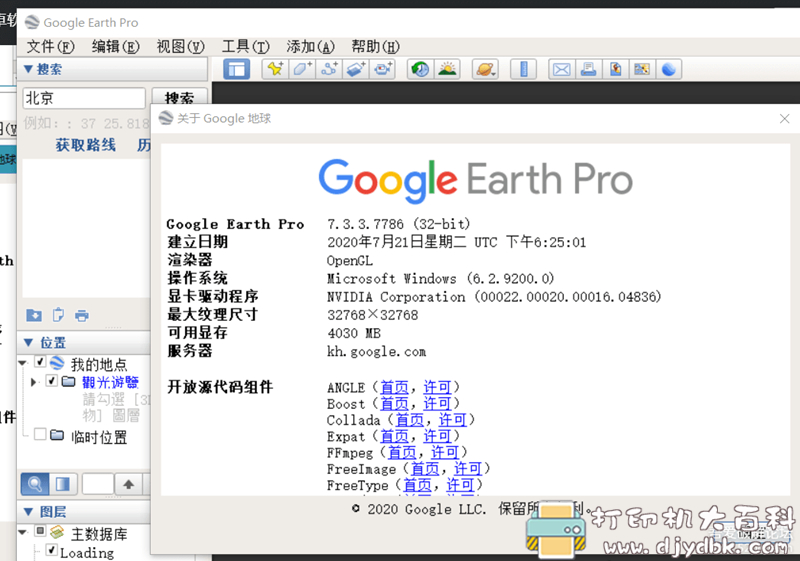This screenshot has width=800, height=561.
Task: Add an image overlay from the toolbar
Action: coord(356,69)
